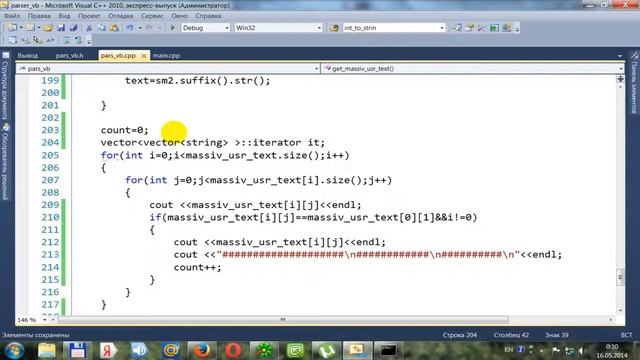The width and height of the screenshot is (640, 360).
Task: Open Firefox from the taskbar
Action: (201, 350)
